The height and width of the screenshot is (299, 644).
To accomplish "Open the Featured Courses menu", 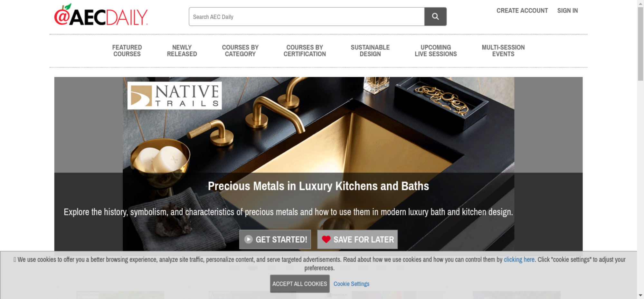I will pos(127,51).
